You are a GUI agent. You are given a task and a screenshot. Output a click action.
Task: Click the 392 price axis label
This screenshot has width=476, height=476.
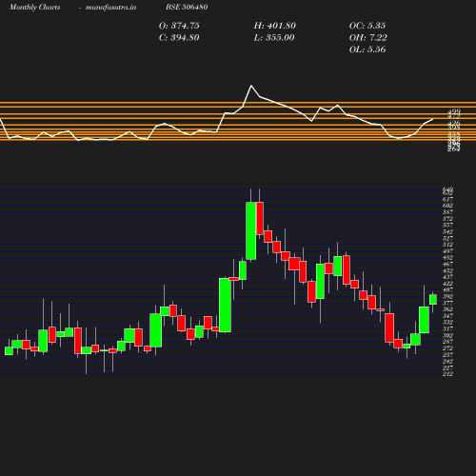[447, 297]
